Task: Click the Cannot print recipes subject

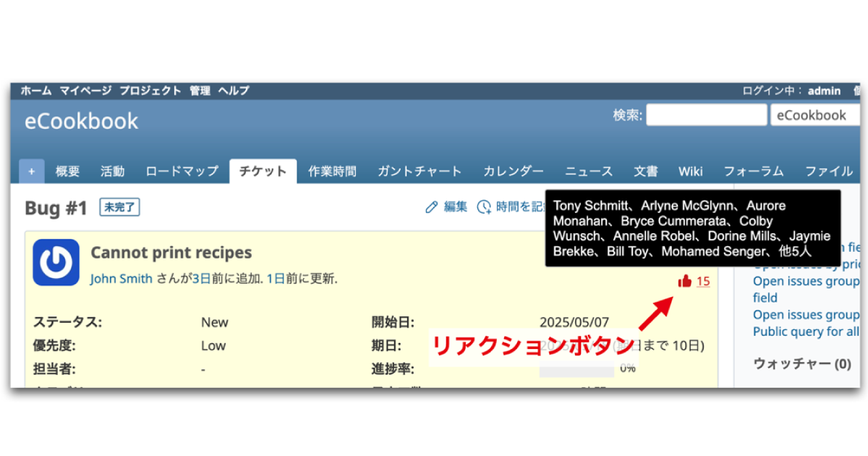Action: coord(171,253)
